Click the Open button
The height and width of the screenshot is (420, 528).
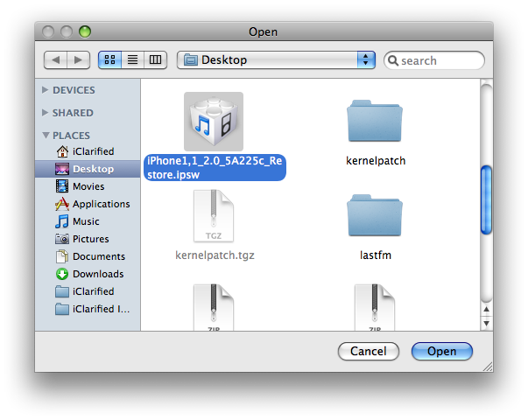pyautogui.click(x=441, y=351)
